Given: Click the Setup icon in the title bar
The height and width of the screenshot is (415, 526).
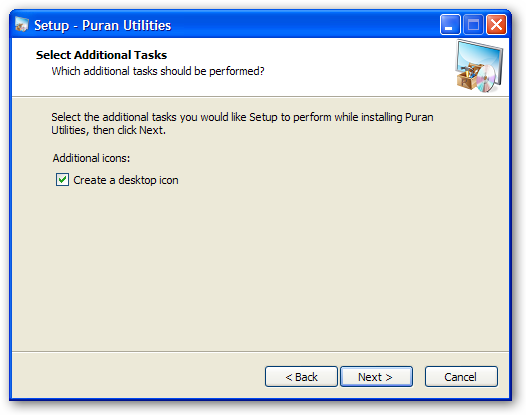Looking at the screenshot, I should click(22, 25).
